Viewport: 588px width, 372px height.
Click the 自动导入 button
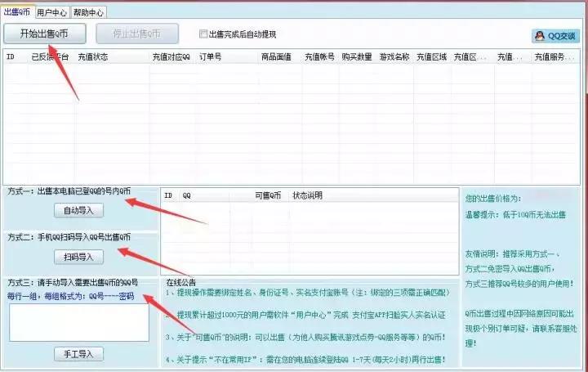pos(78,211)
